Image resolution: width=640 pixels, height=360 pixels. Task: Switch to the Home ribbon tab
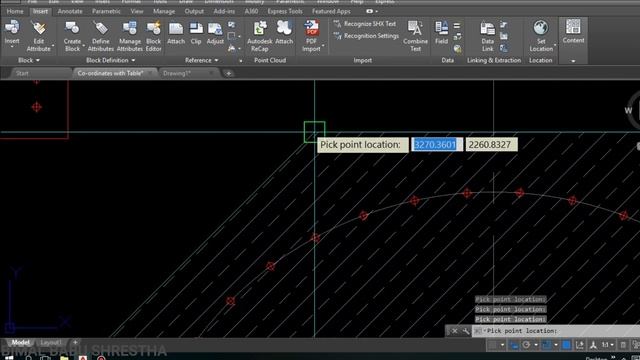coord(15,11)
